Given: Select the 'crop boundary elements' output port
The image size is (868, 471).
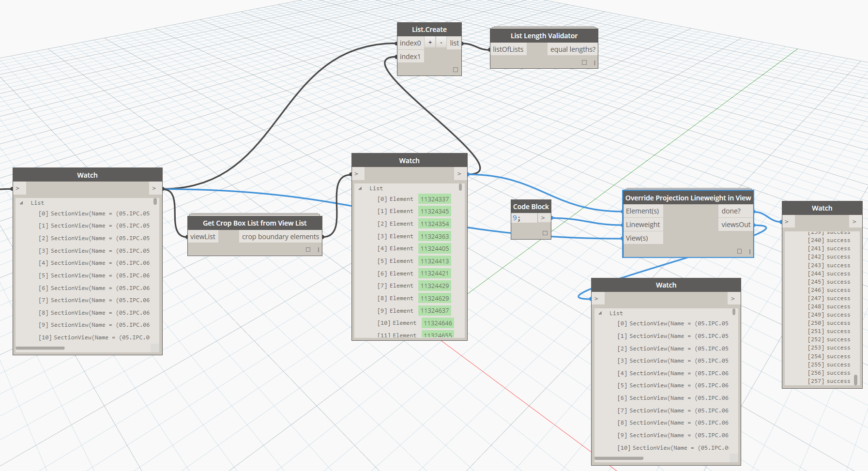Looking at the screenshot, I should (x=280, y=237).
